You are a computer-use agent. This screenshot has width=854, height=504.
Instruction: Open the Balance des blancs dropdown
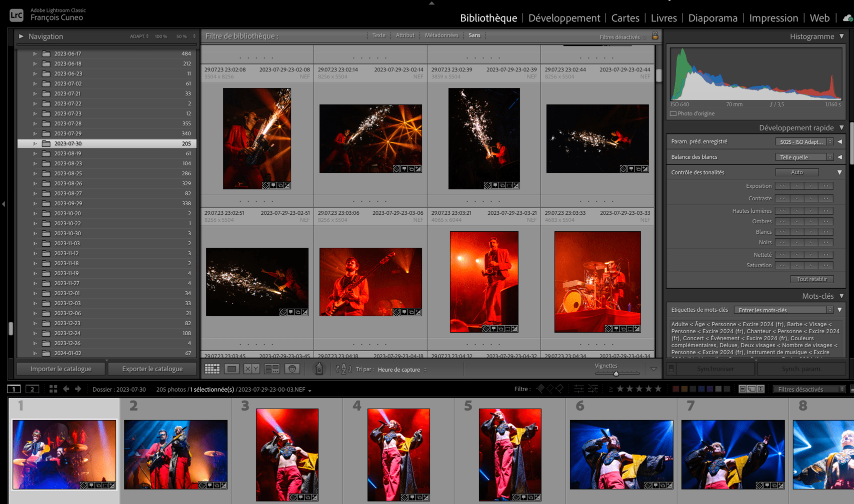(x=804, y=157)
